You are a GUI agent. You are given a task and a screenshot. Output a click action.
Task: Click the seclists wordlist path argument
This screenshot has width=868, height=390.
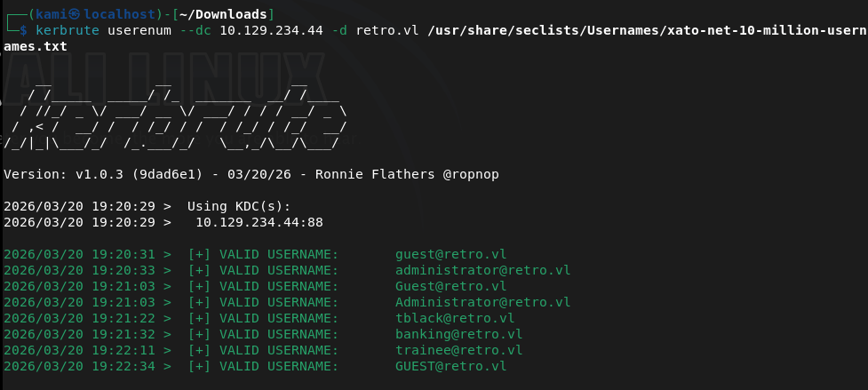coord(646,30)
